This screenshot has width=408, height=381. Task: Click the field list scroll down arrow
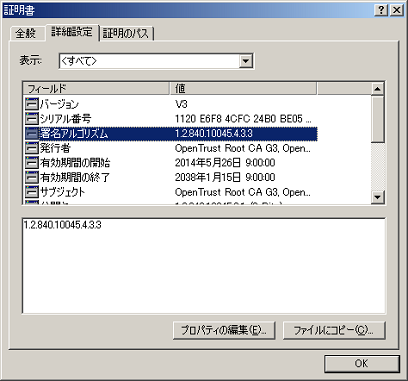pyautogui.click(x=377, y=197)
